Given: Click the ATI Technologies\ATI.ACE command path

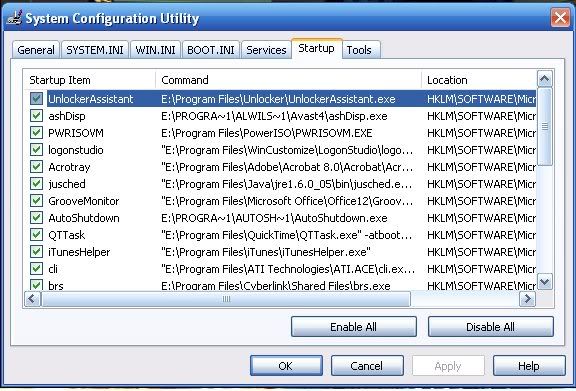Looking at the screenshot, I should 288,269.
